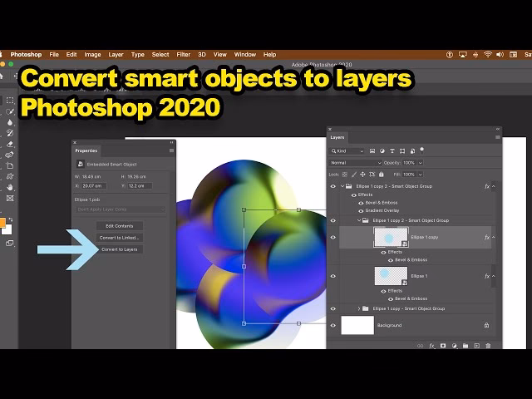Click the Background layer lock icon
Screen dimensions: 532x399
pos(486,325)
